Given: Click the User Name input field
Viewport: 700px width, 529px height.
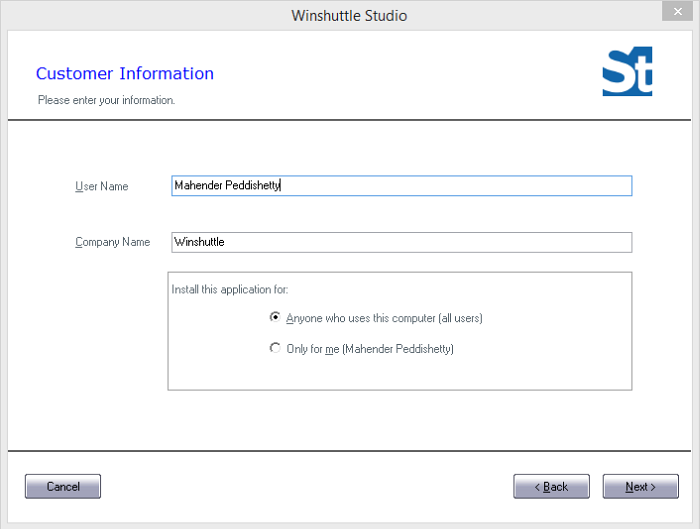Looking at the screenshot, I should pos(401,186).
